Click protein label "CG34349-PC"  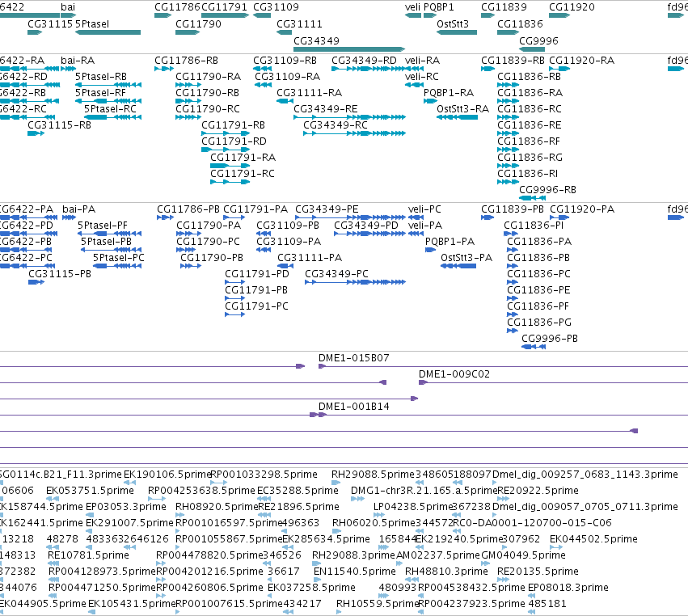click(336, 274)
